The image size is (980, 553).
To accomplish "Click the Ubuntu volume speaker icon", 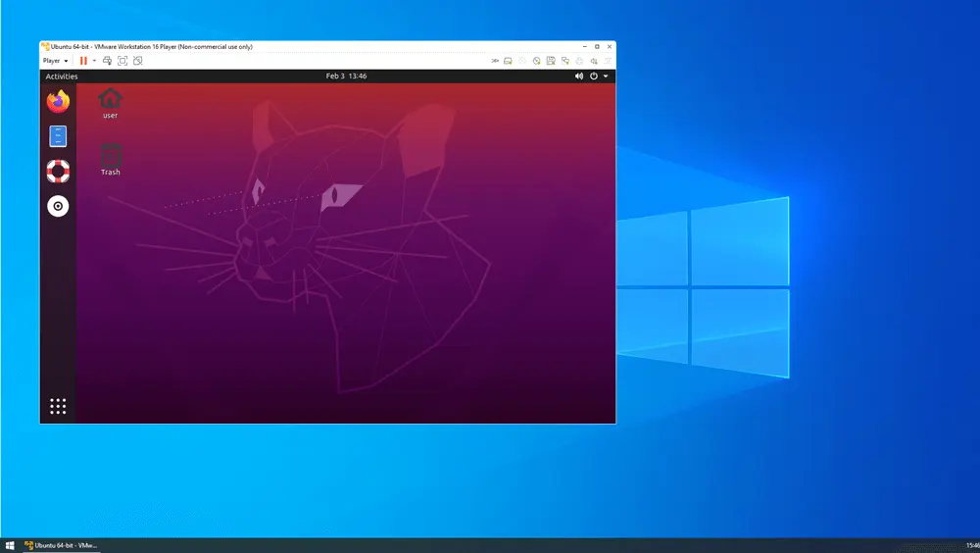I will click(x=579, y=76).
